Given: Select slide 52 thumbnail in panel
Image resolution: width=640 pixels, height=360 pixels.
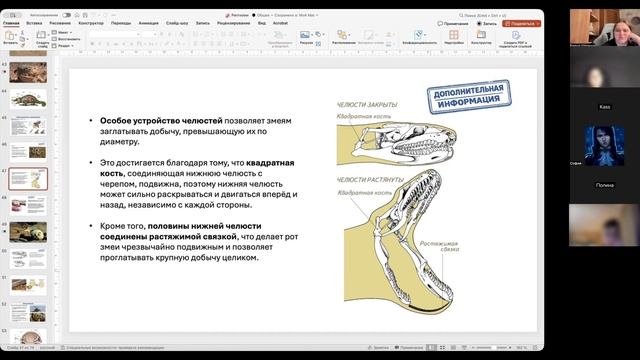Looking at the screenshot, I should coord(28,312).
